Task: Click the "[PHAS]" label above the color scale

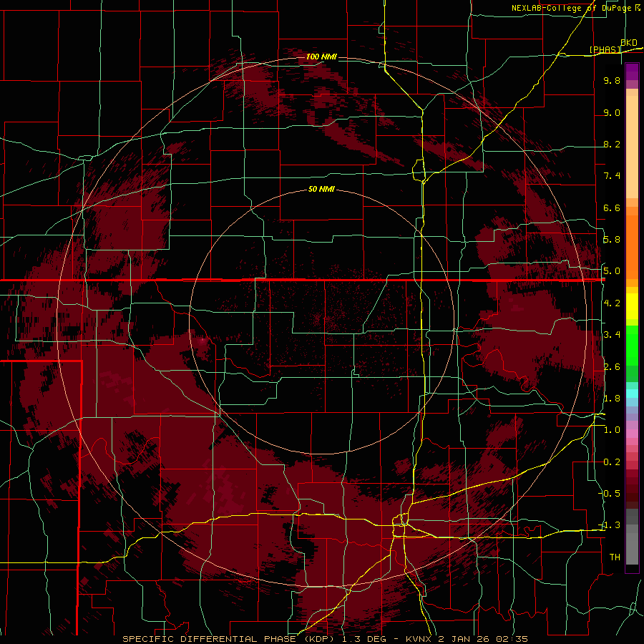Action: pos(605,49)
